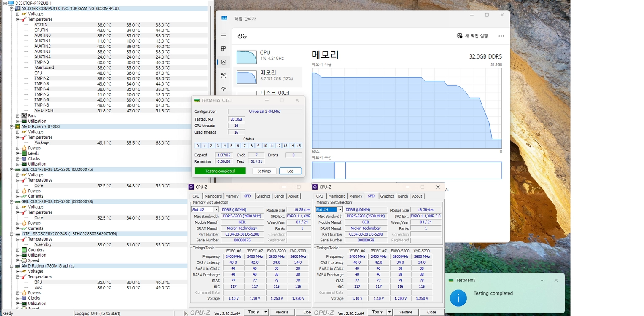Collapse the DESKTOP-PFP2U8H root node
The width and height of the screenshot is (644, 316).
tap(5, 3)
